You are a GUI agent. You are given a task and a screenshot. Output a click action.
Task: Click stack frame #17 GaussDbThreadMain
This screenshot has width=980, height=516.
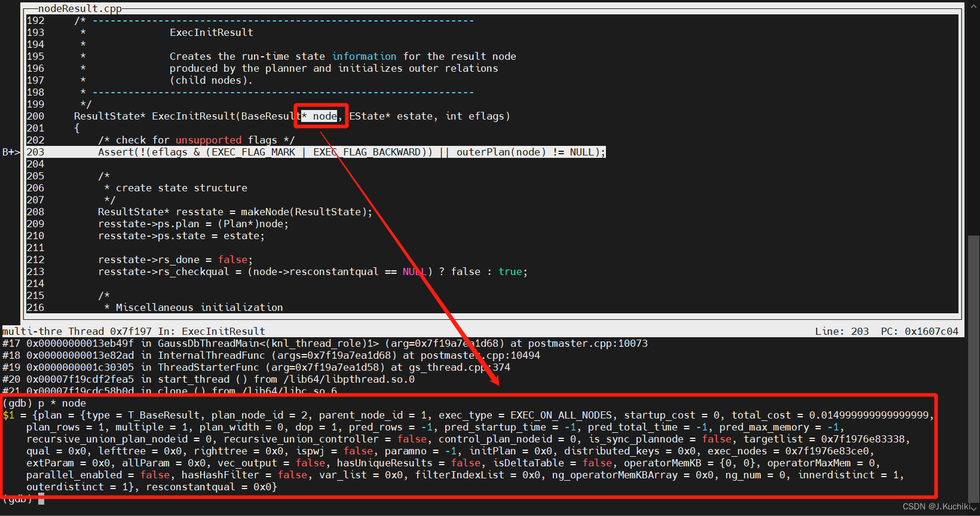325,343
